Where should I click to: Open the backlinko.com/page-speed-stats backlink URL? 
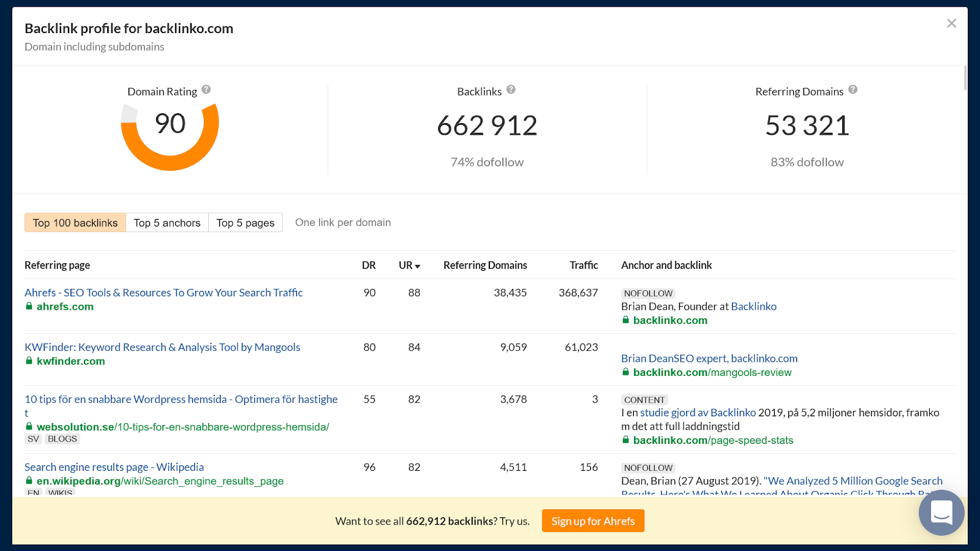click(713, 440)
